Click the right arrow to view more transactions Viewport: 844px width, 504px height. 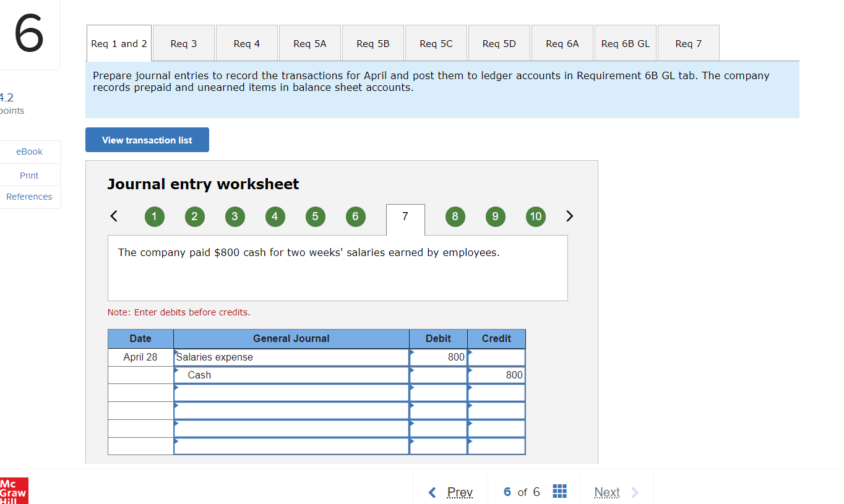click(x=569, y=216)
